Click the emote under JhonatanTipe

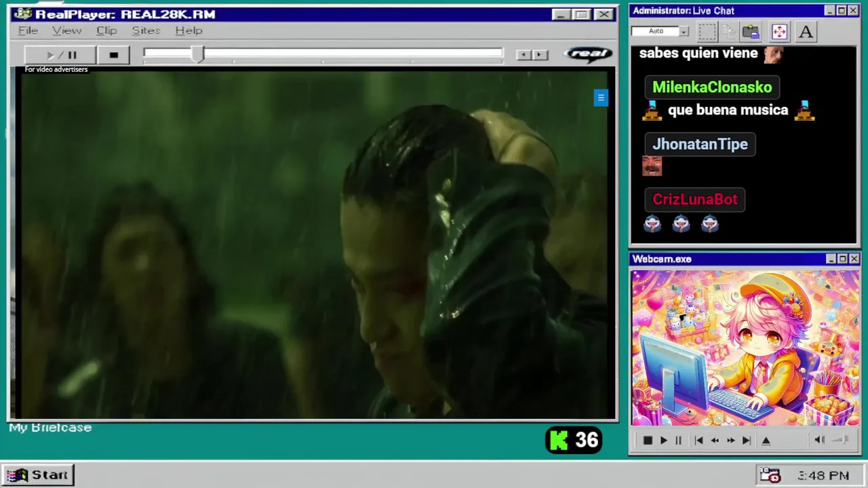652,166
